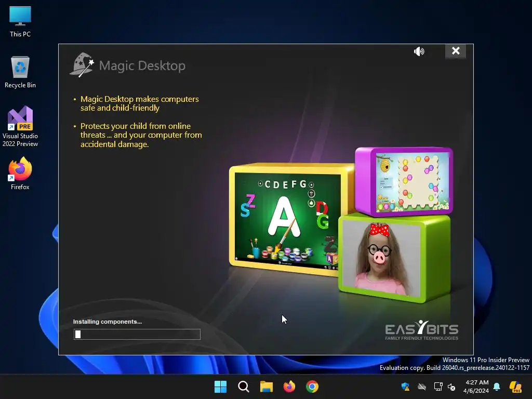Launch Firefox from the taskbar
Screen dimensions: 532x399
tap(289, 387)
